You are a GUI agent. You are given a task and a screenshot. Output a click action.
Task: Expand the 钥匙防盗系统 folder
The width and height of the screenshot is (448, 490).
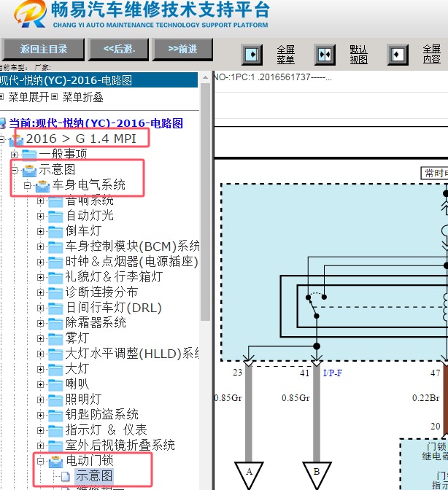[x=40, y=415]
